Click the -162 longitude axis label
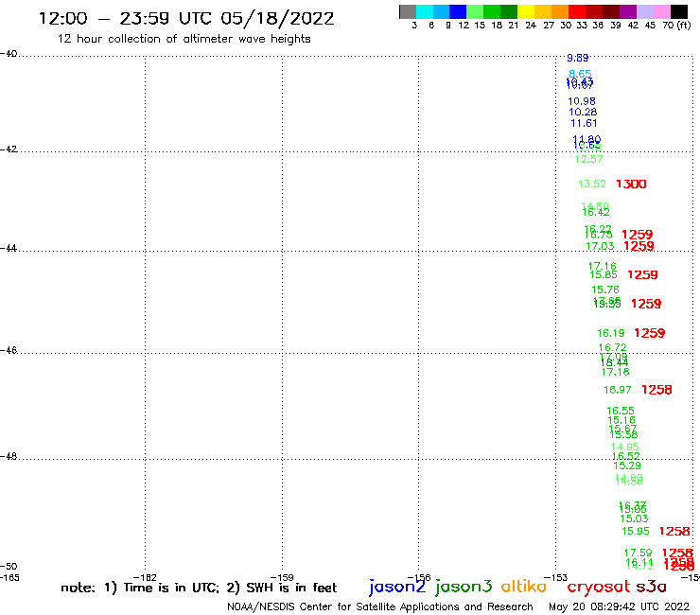Screen dimensions: 700x615 click(145, 577)
